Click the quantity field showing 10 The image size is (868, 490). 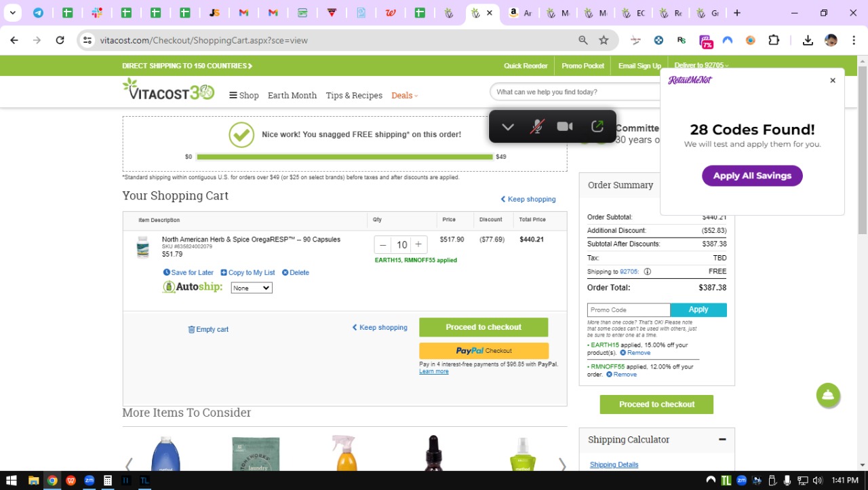coord(401,245)
